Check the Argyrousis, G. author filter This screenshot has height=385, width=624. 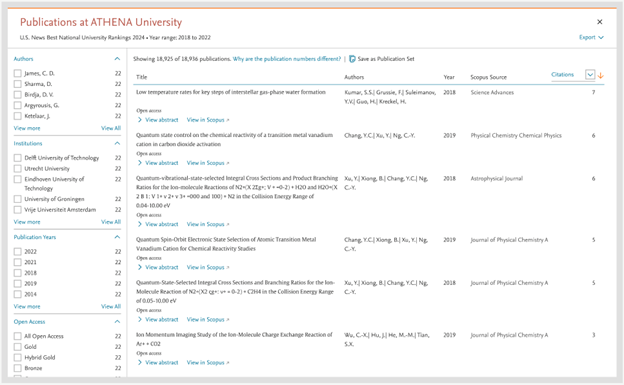pyautogui.click(x=18, y=106)
